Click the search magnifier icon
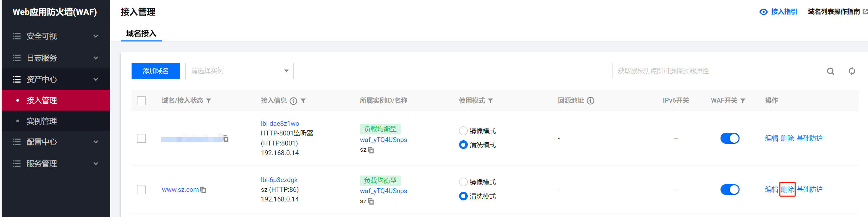This screenshot has width=868, height=217. 830,71
